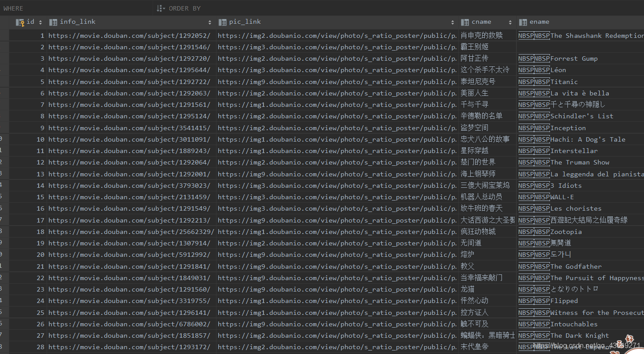Screen dimensions: 644x354
Task: Click the WHERE filter field
Action: pos(75,8)
